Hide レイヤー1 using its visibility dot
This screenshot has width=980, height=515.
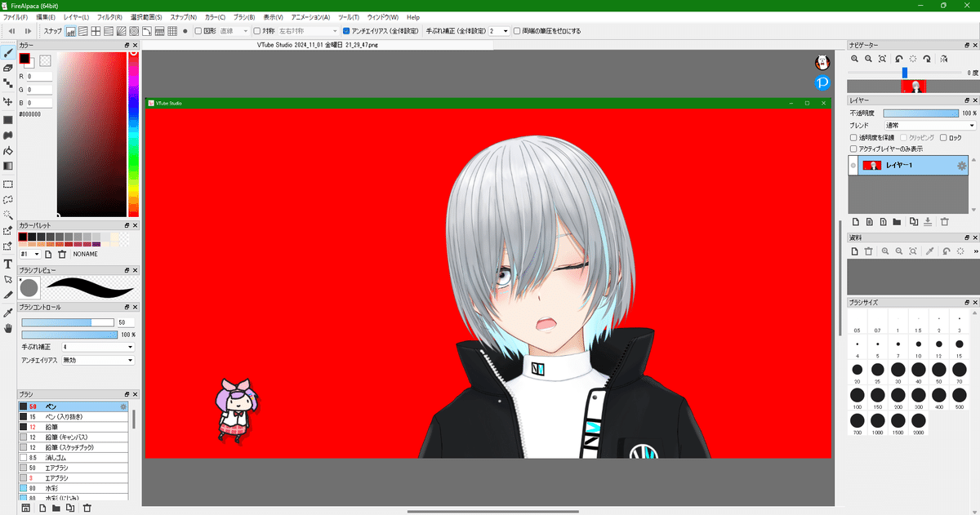pyautogui.click(x=853, y=166)
